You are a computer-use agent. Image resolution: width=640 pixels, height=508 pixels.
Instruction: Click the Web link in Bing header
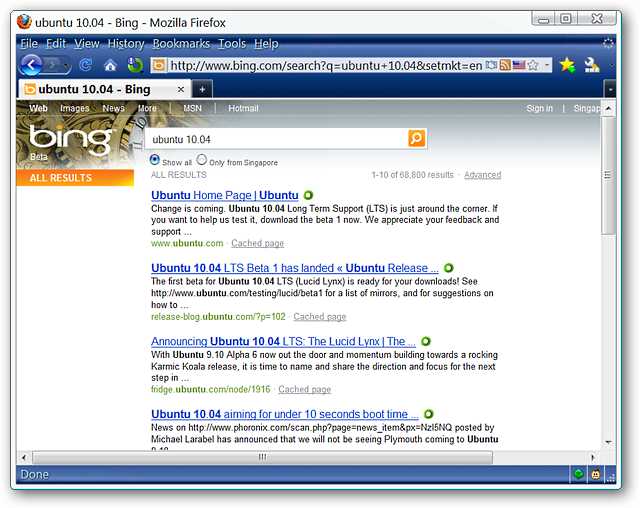click(38, 109)
